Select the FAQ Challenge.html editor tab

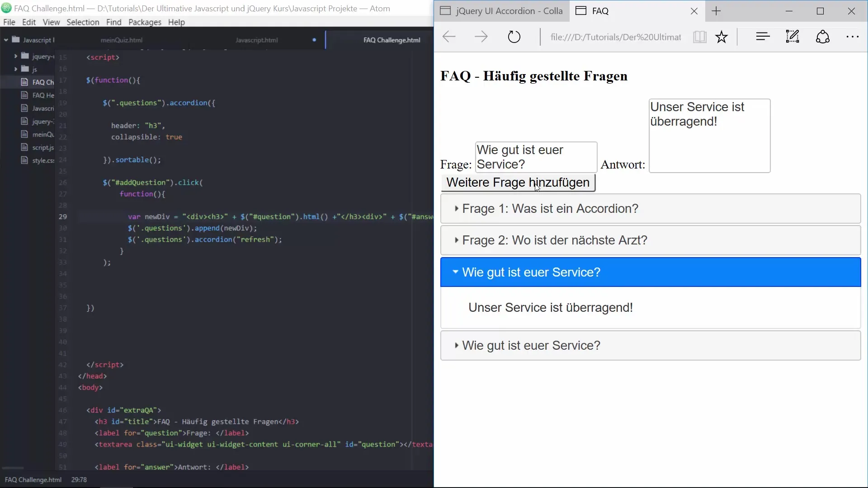coord(392,40)
